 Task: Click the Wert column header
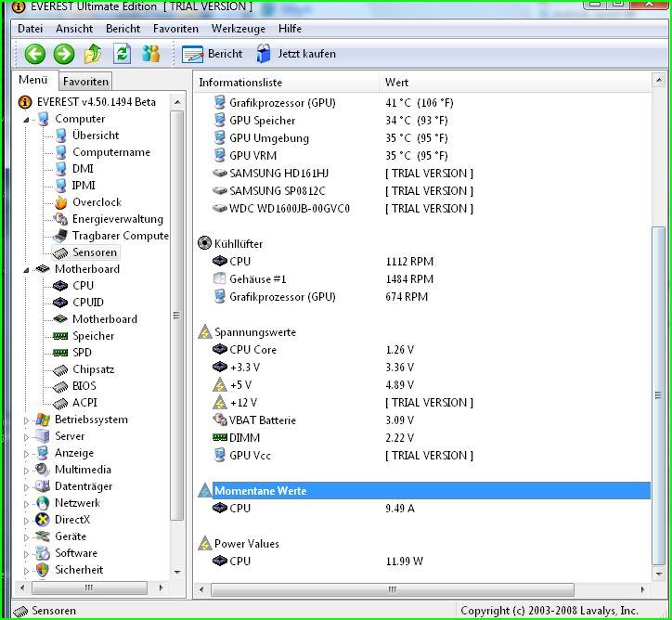(x=515, y=83)
